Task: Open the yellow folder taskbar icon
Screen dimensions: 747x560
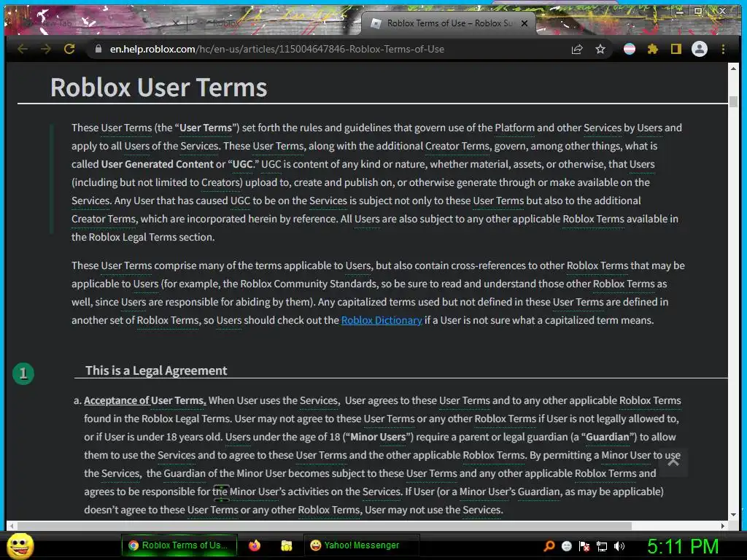Action: coord(286,545)
